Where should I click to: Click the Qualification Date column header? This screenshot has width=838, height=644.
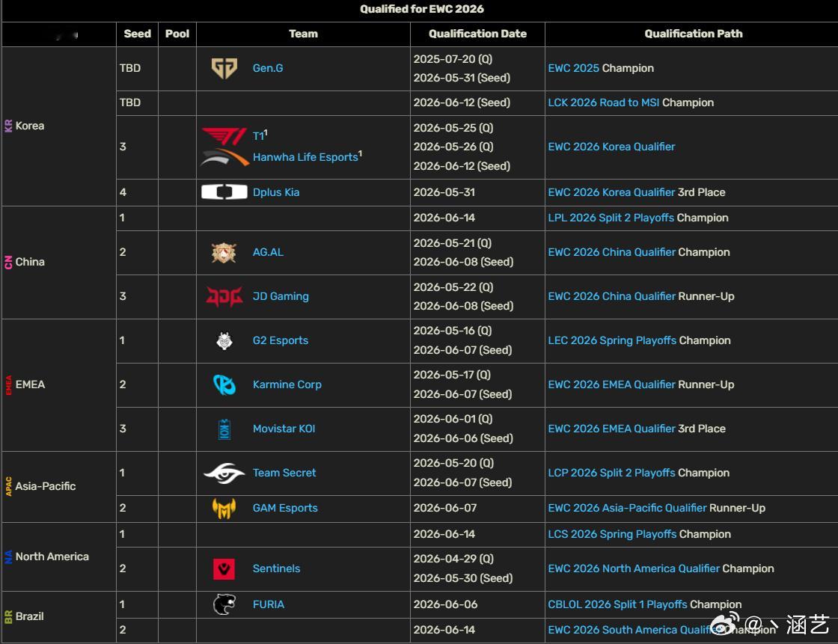tap(477, 34)
